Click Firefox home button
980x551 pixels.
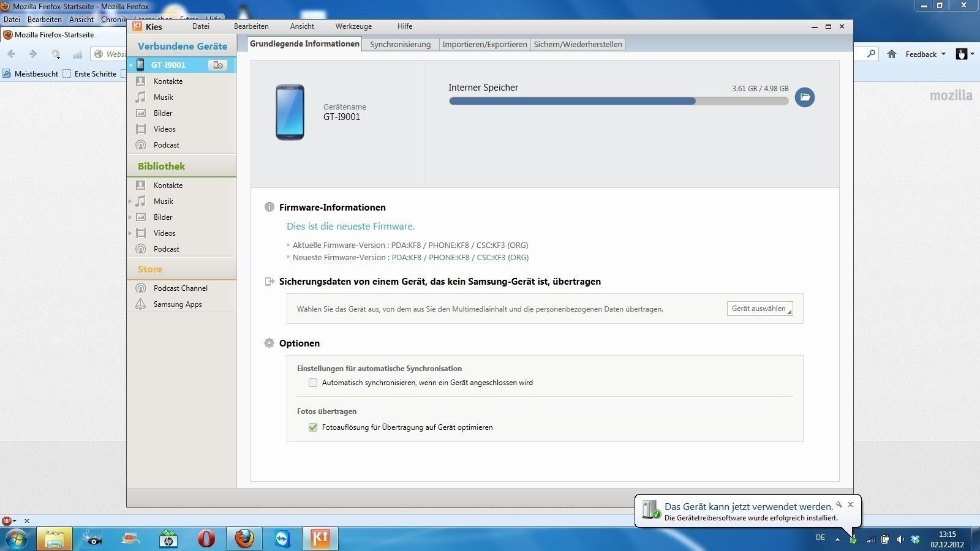(892, 54)
